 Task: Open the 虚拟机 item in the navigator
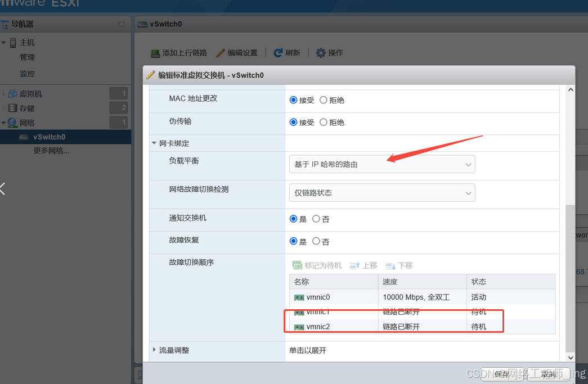click(x=31, y=94)
